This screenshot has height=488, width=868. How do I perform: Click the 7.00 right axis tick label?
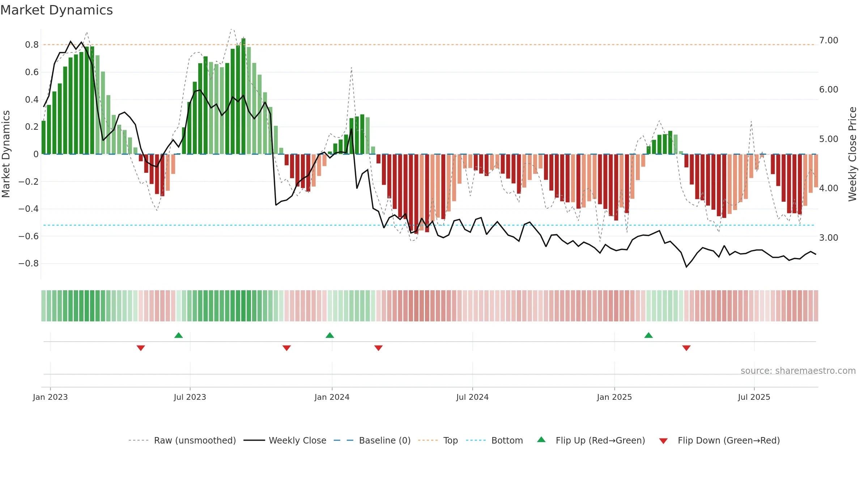point(829,40)
